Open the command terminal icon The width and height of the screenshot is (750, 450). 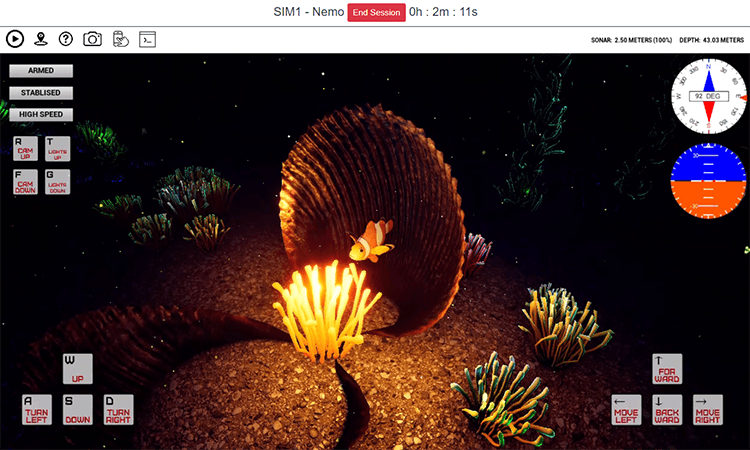coord(146,39)
